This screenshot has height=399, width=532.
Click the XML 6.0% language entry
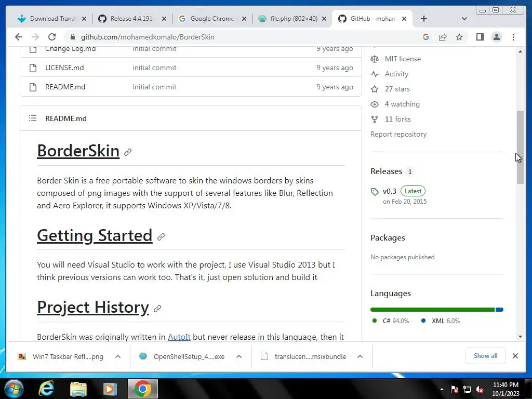(441, 321)
